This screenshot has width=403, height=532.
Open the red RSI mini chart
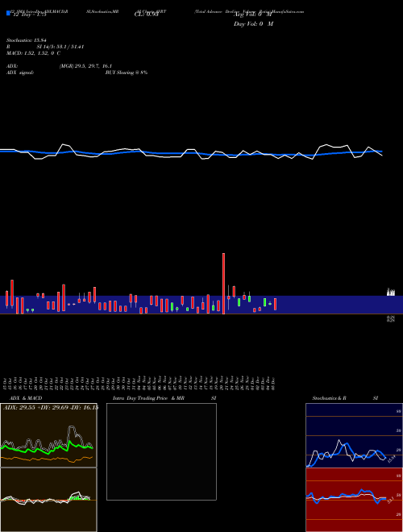click(x=354, y=500)
